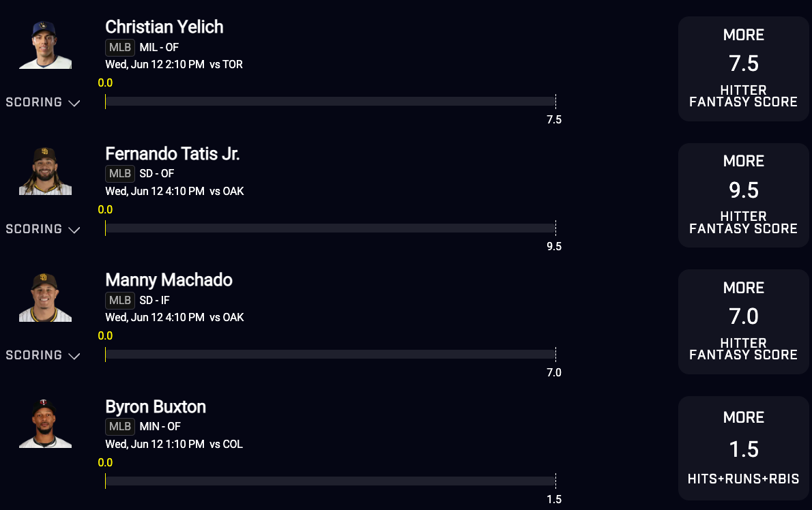This screenshot has width=812, height=510.
Task: Expand the SCORING section for Christian Yelich
Action: (x=42, y=102)
